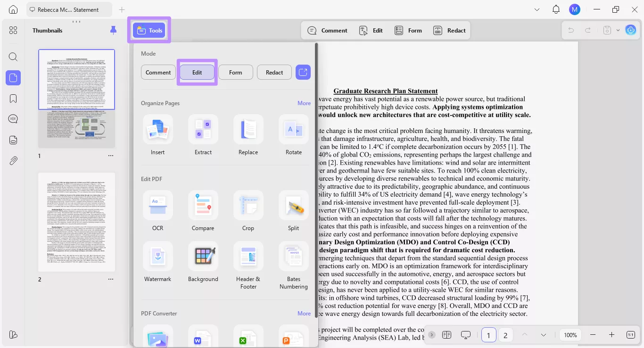Zoom in with the plus button
The height and width of the screenshot is (348, 644).
click(612, 335)
